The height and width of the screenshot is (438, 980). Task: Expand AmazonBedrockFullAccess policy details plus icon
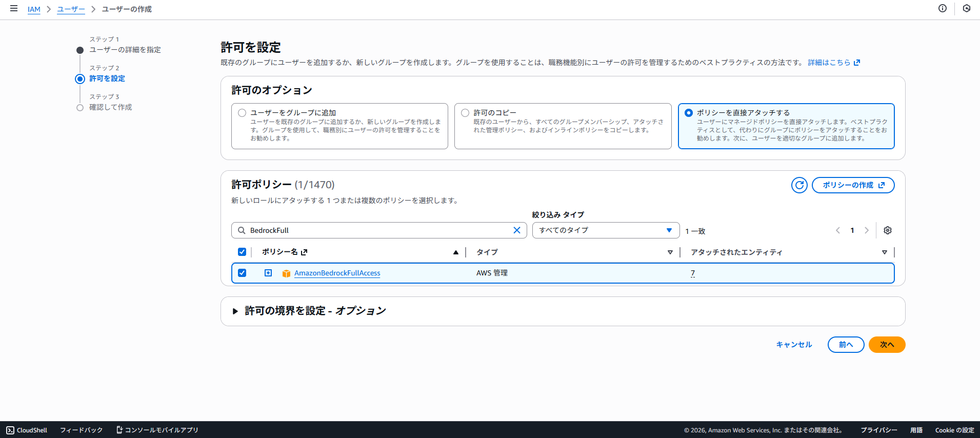coord(268,273)
